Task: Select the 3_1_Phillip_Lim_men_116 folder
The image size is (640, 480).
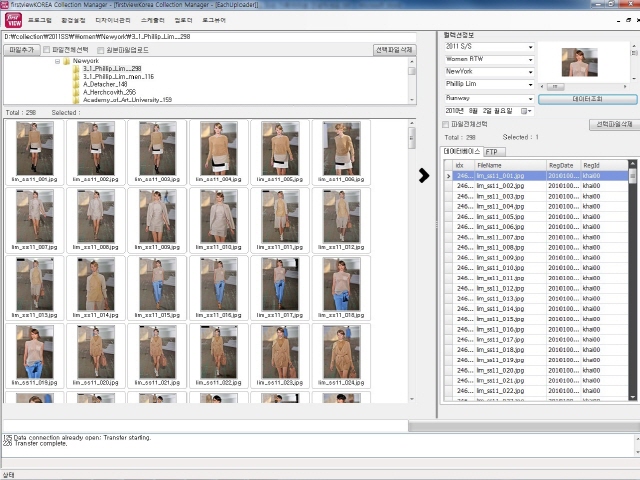Action: click(x=118, y=77)
